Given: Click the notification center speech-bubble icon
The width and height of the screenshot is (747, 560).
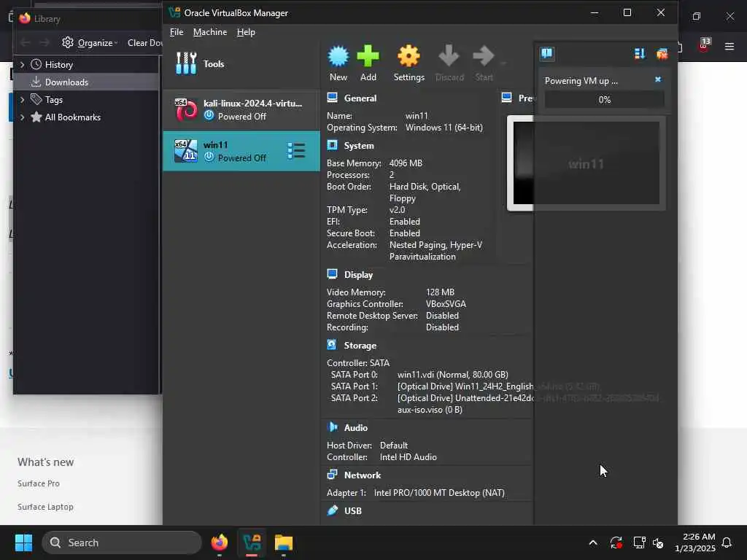Looking at the screenshot, I should 547,53.
